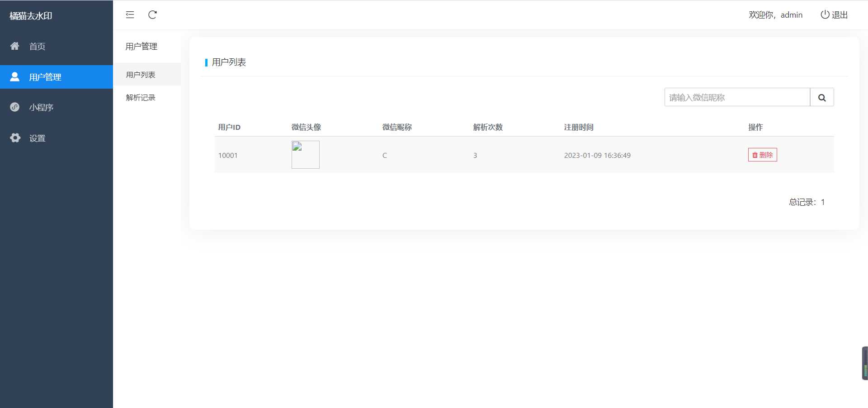Click the user avatar thumbnail in the table
This screenshot has width=868, height=408.
[x=305, y=155]
